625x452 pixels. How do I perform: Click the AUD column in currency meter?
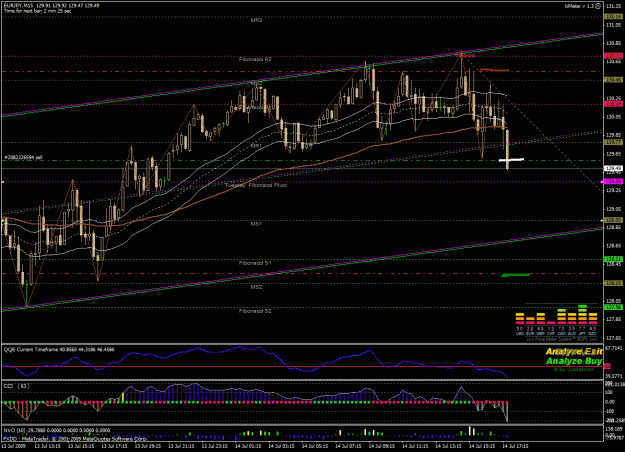point(572,323)
